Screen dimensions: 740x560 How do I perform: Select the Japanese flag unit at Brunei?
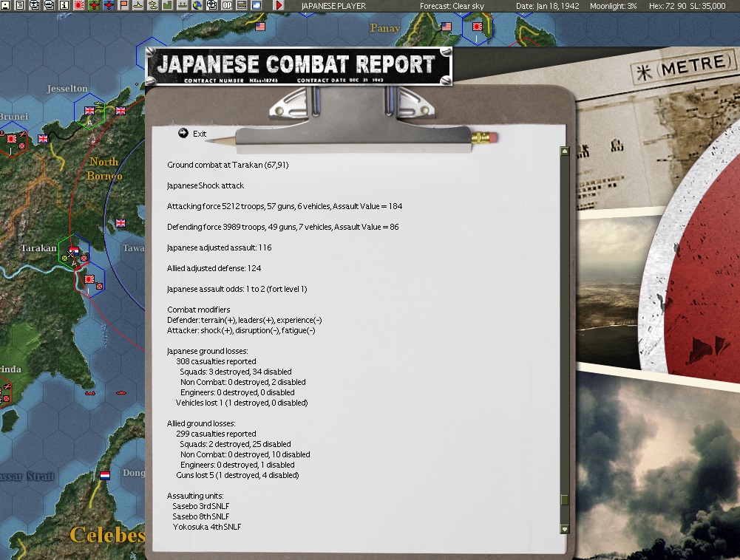(12, 139)
